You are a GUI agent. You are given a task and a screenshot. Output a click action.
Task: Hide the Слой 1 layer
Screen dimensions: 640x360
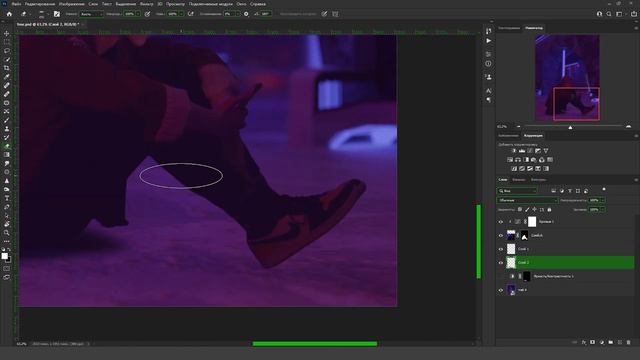(501, 249)
